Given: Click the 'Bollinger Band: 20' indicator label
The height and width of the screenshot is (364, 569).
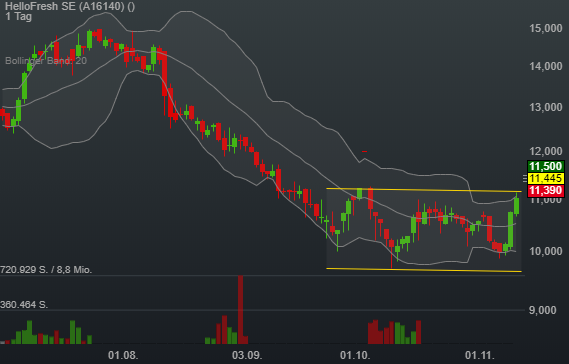Looking at the screenshot, I should tap(46, 61).
